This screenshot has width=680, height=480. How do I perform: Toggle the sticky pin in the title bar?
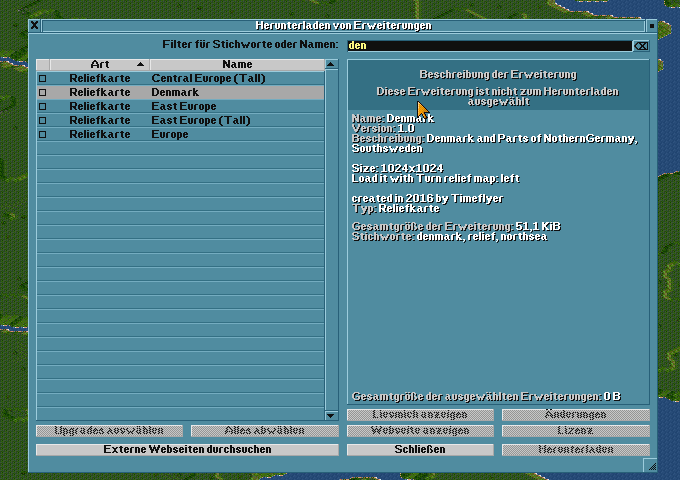coord(651,25)
